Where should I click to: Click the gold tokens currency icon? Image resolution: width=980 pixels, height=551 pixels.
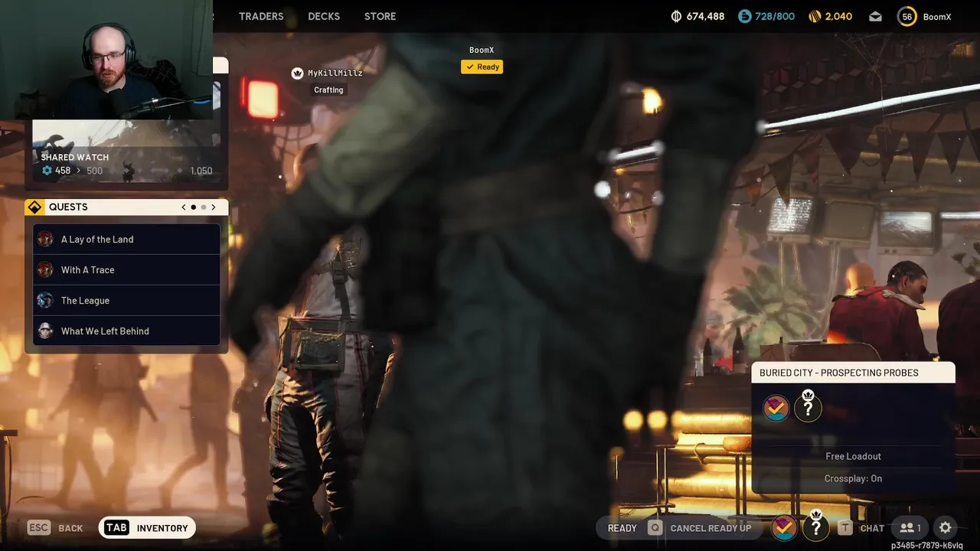click(815, 16)
